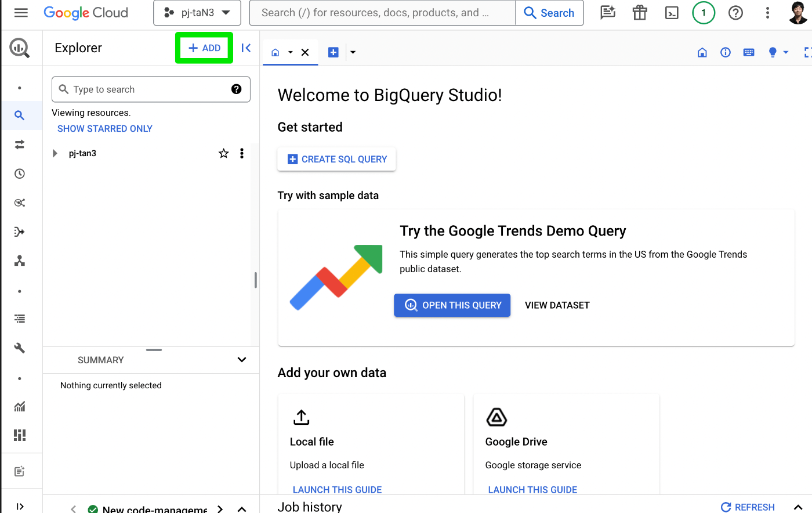Click the info icon in right toolbar

725,52
